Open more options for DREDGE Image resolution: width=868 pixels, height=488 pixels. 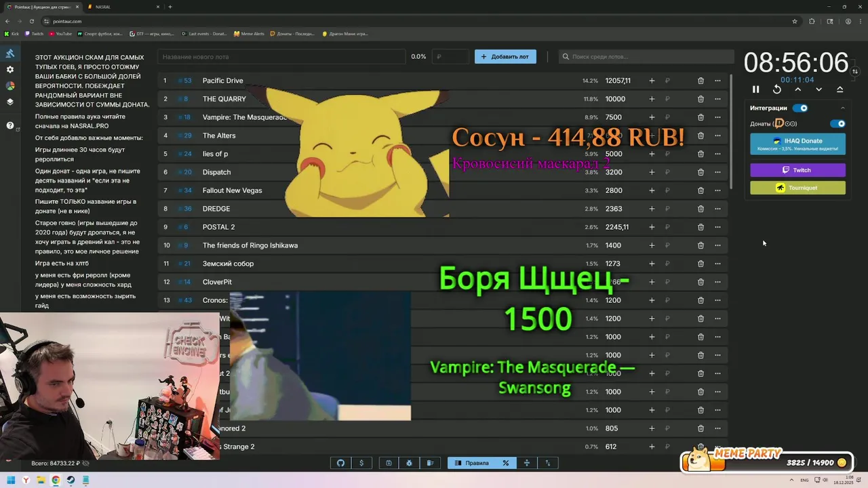coord(717,209)
